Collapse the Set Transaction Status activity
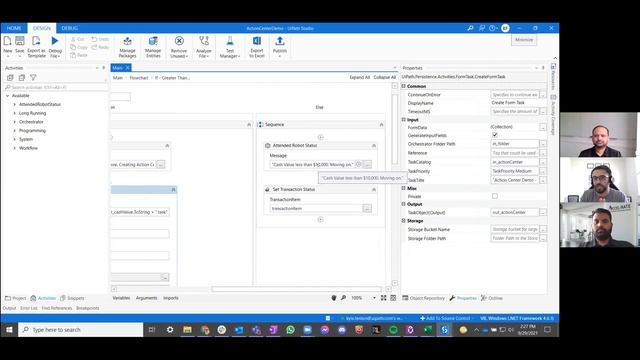The height and width of the screenshot is (360, 640). pyautogui.click(x=373, y=189)
